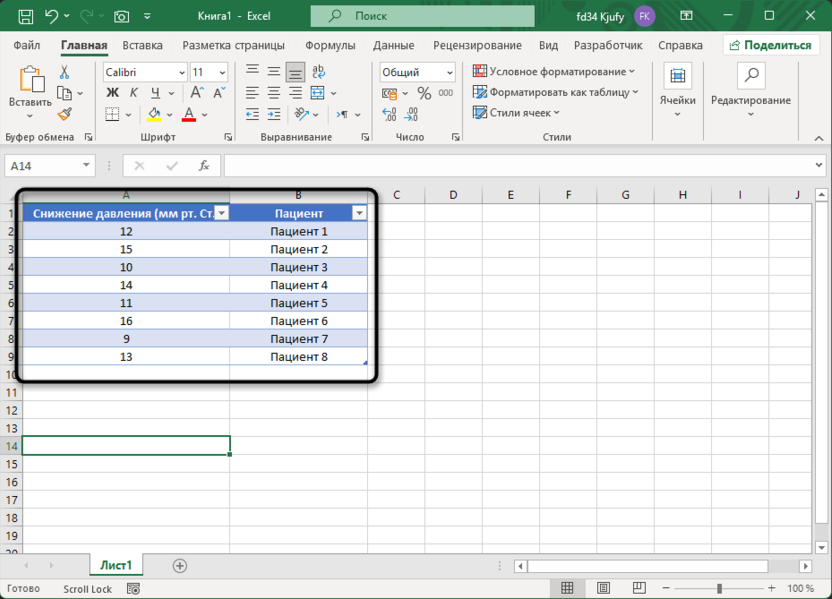
Task: Click the Percent Style icon
Action: pyautogui.click(x=424, y=93)
